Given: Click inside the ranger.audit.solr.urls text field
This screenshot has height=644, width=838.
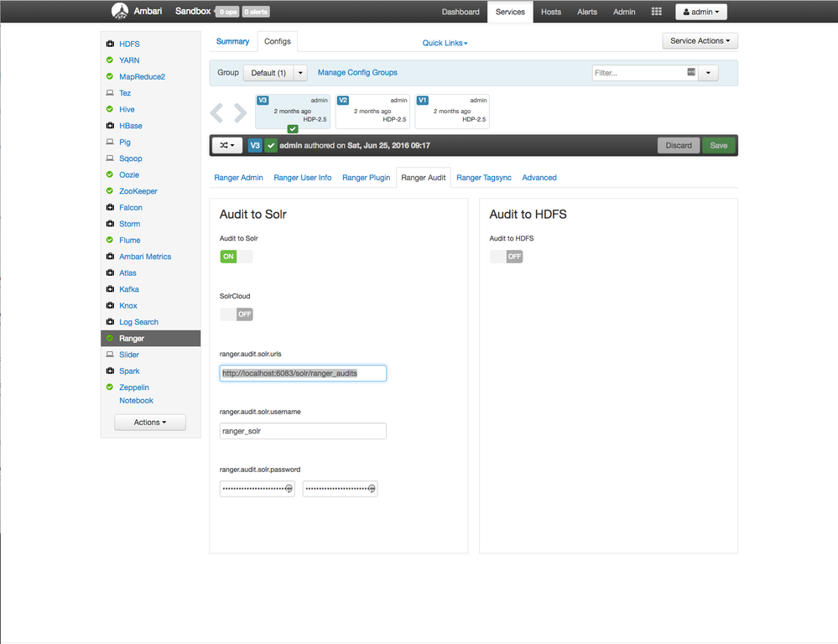Looking at the screenshot, I should point(303,372).
